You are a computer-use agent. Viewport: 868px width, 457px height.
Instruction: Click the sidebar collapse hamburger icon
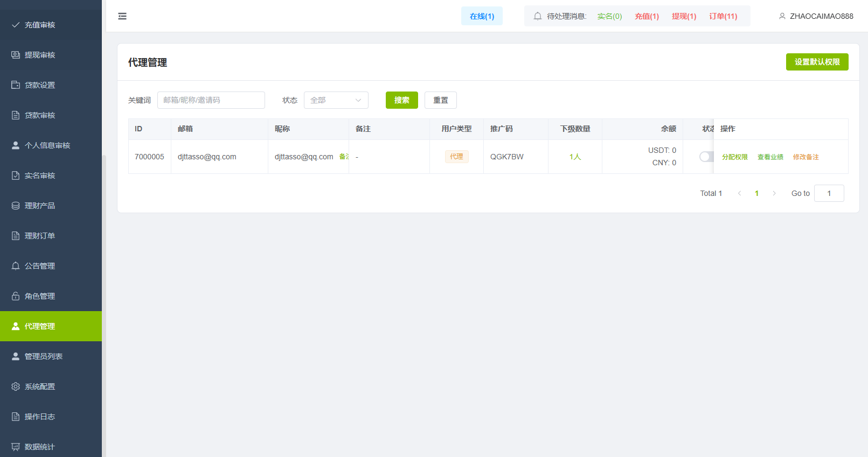(x=122, y=16)
